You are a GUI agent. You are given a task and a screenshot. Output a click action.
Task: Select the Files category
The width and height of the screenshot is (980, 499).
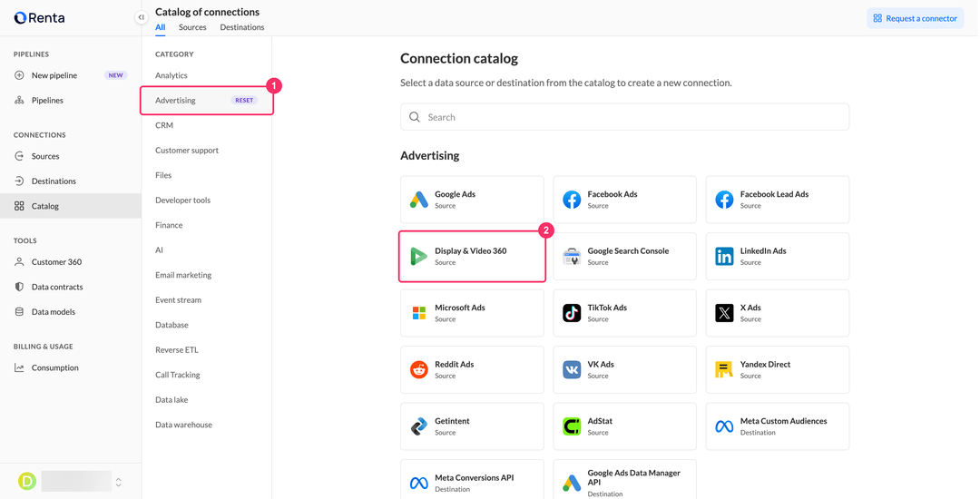coord(163,175)
